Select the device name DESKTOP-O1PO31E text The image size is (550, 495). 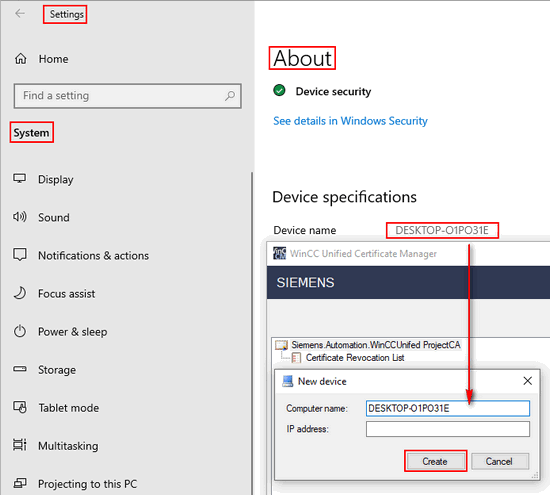[442, 230]
